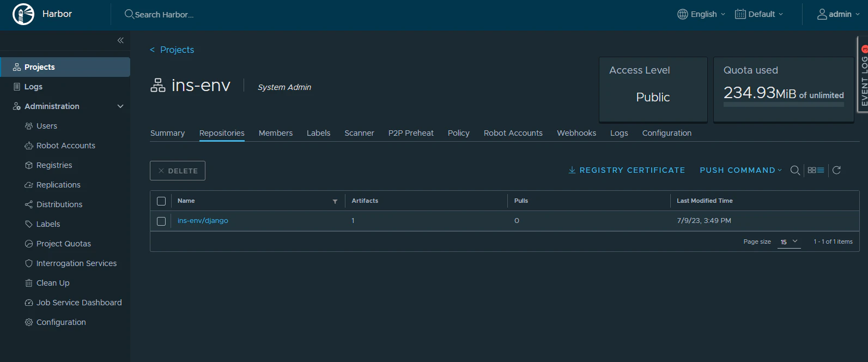Click the Access Level Public card
This screenshot has width=868, height=362.
pos(653,89)
